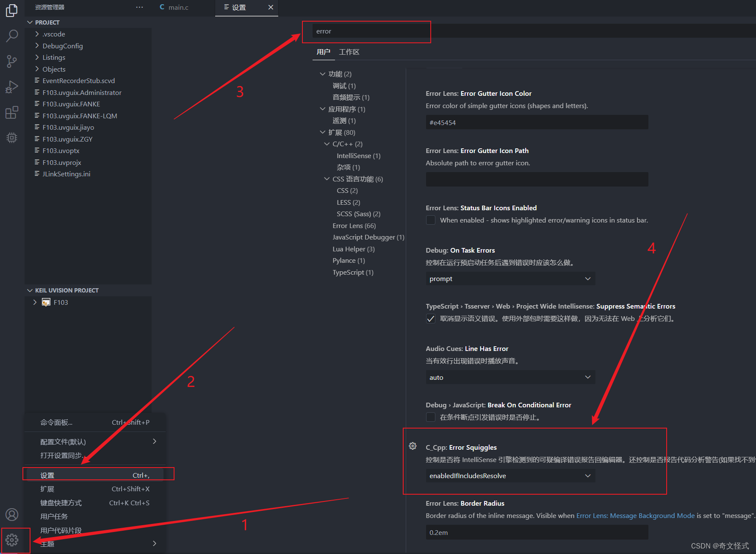The width and height of the screenshot is (756, 554).
Task: Open the Explorer view in activity bar
Action: coord(12,11)
